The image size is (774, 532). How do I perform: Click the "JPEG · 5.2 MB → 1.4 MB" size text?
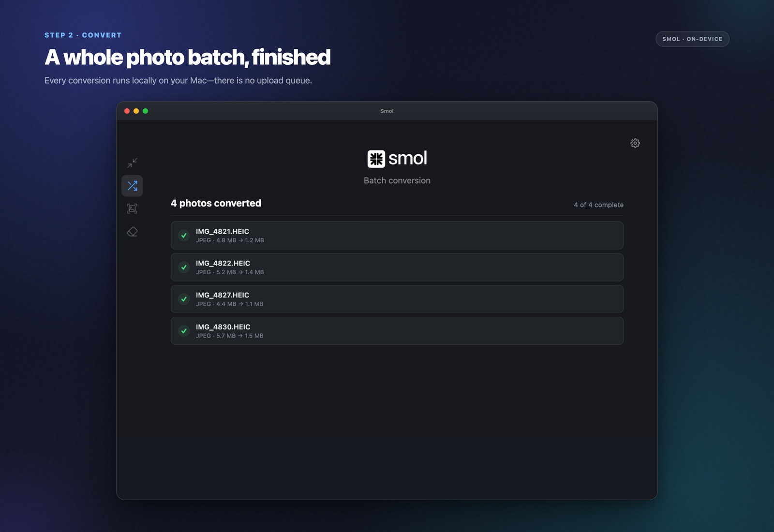coord(230,272)
